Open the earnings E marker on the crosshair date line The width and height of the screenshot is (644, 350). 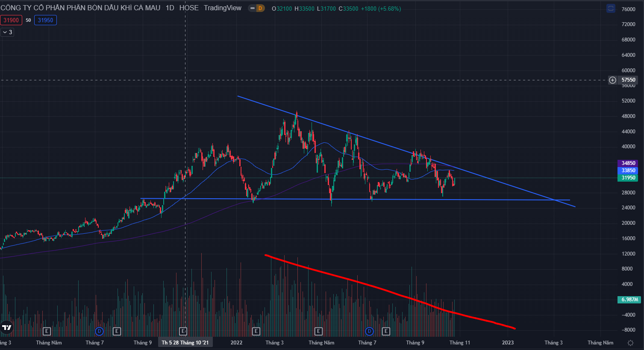click(183, 331)
